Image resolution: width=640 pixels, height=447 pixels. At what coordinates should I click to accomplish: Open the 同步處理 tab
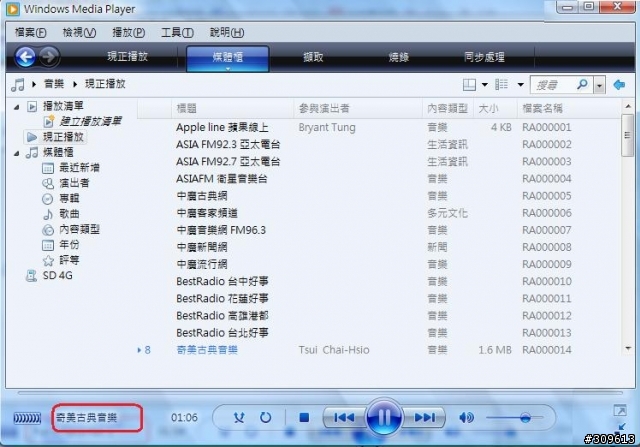pyautogui.click(x=484, y=57)
